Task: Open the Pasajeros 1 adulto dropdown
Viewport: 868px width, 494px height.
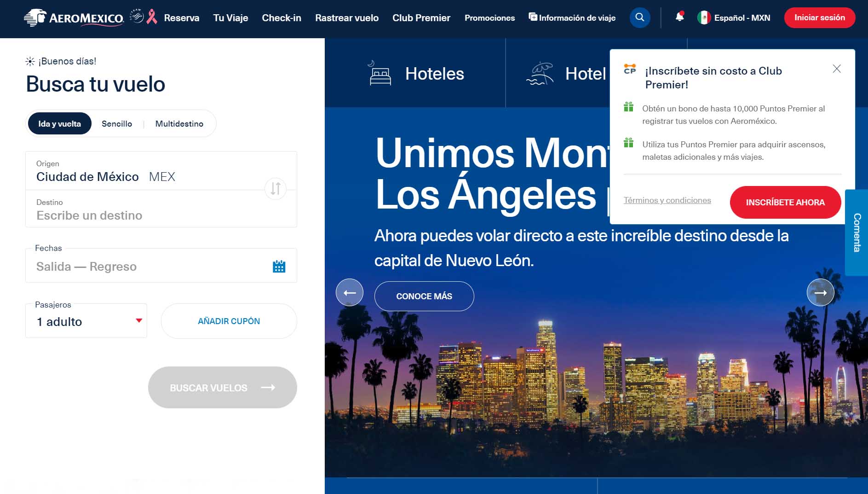Action: pyautogui.click(x=86, y=320)
